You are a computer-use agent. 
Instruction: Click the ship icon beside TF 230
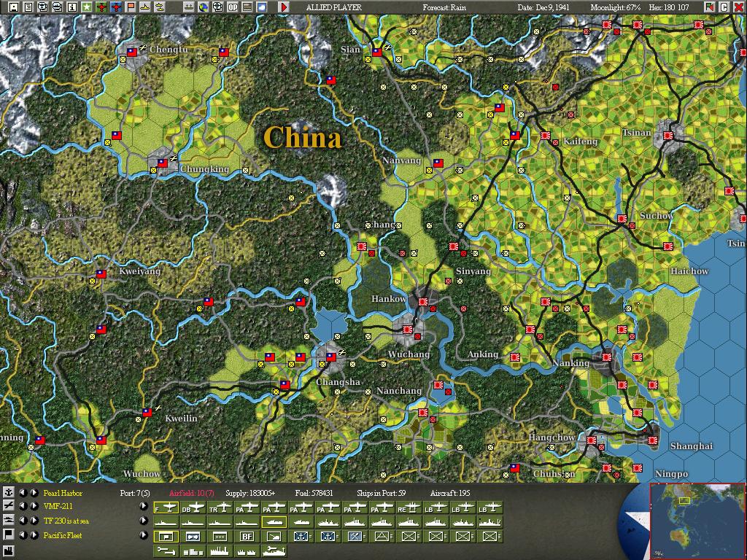(9, 521)
